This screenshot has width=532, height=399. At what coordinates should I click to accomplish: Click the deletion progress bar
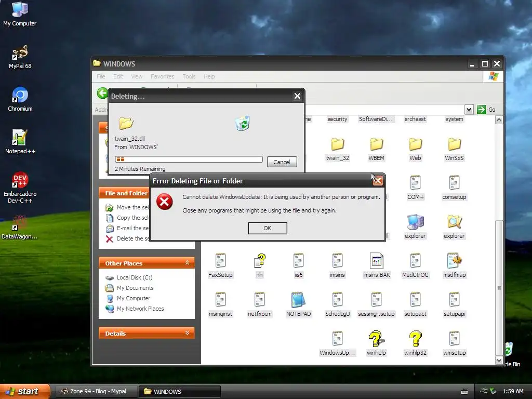[189, 159]
